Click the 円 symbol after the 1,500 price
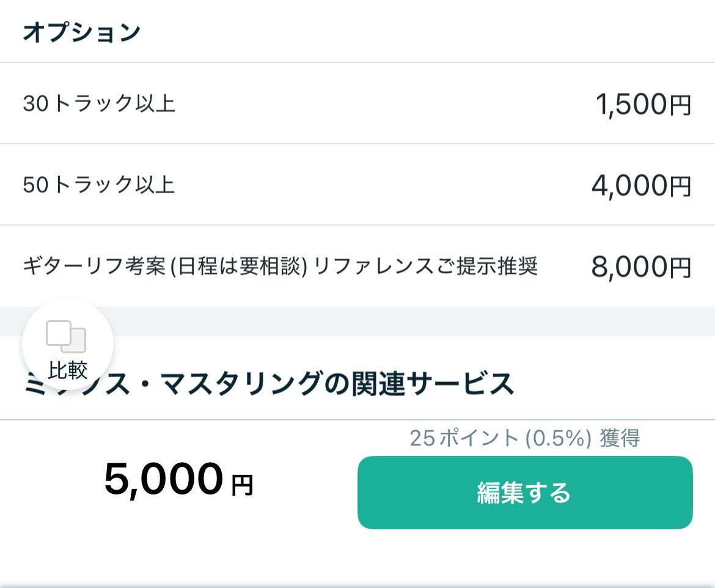Screen dimensions: 715x588 click(680, 105)
